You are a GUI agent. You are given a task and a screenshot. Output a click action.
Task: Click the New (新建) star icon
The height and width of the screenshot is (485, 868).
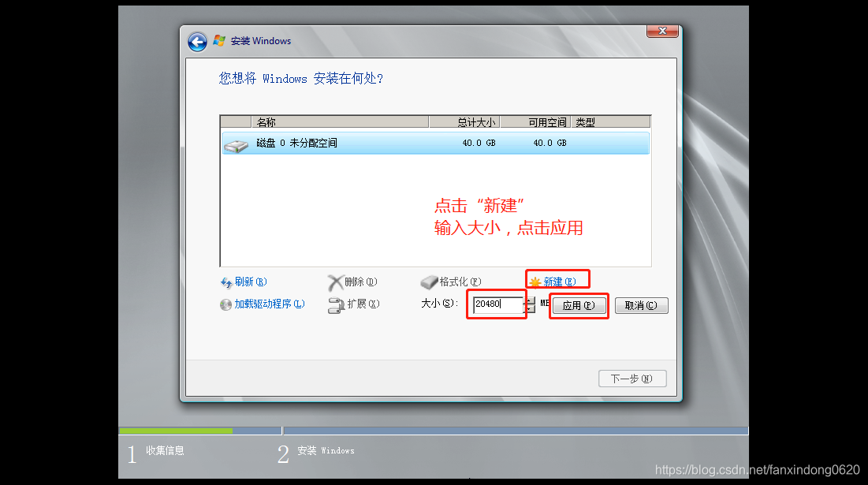pyautogui.click(x=536, y=280)
